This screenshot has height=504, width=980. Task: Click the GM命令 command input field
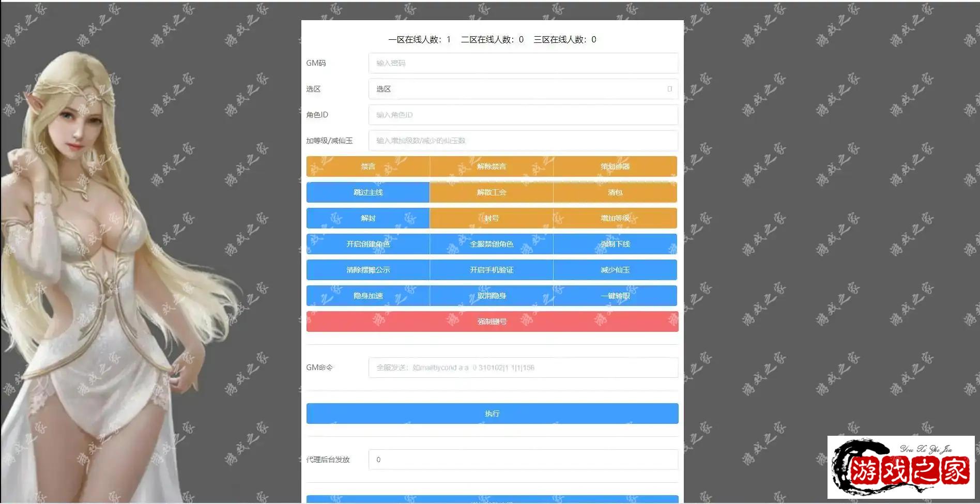(x=523, y=368)
